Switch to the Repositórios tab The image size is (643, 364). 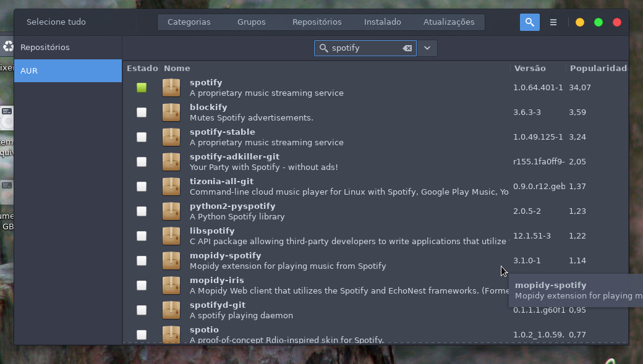317,22
